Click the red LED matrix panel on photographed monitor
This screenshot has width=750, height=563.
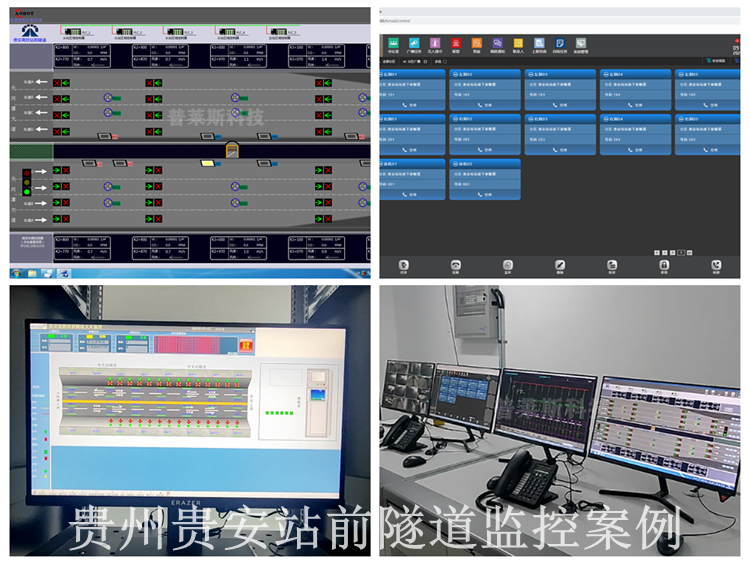coord(187,345)
